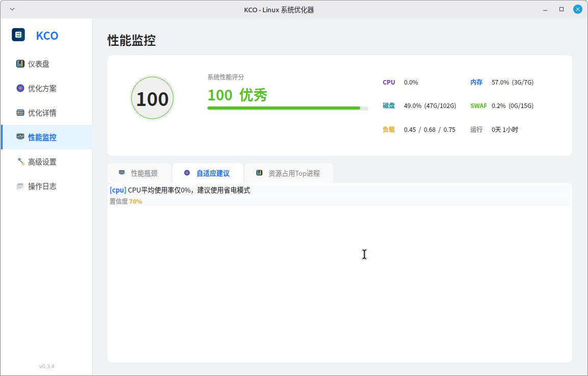Screen dimensions: 588x376
Task: View the 操作日志 page
Action: click(47, 186)
